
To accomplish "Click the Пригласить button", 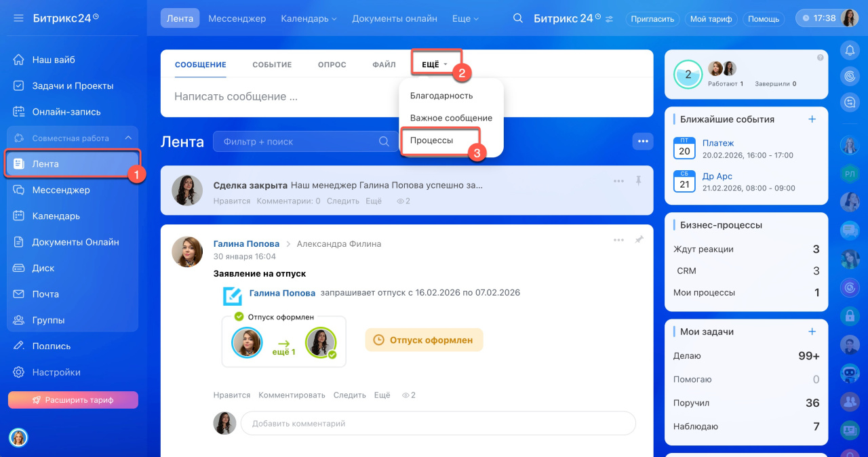I will coord(652,19).
